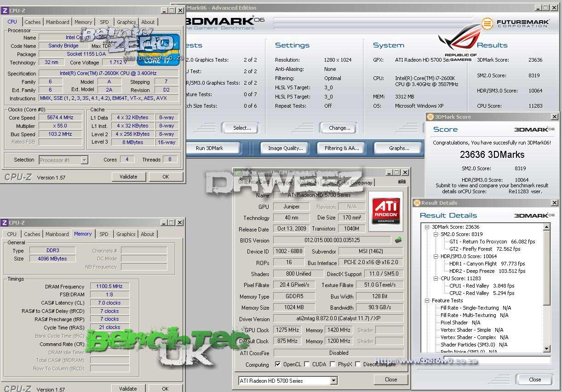This screenshot has width=562, height=392.
Task: Click the GPU-Z camera screenshot icon
Action: point(402,182)
